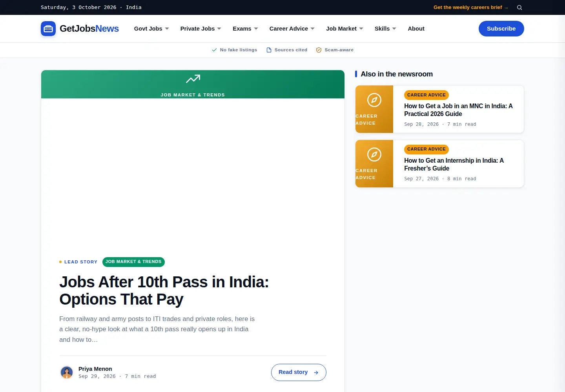Click the green Job Market & Trends tag pill

(x=133, y=262)
